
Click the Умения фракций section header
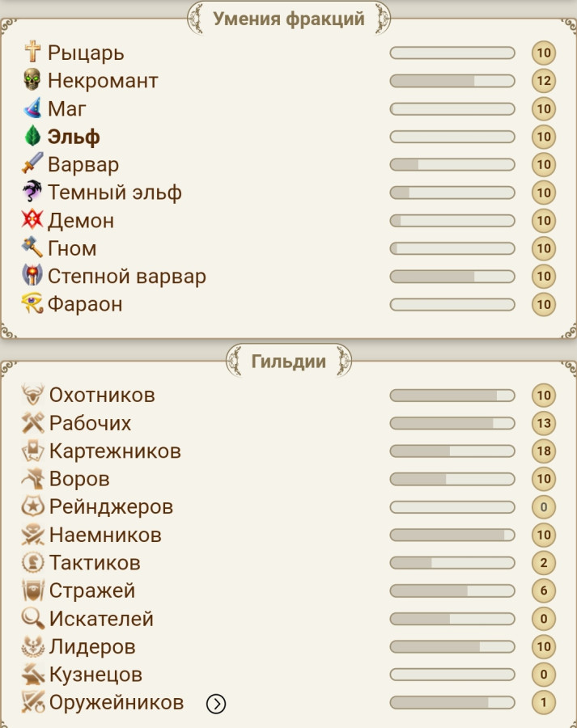288,19
